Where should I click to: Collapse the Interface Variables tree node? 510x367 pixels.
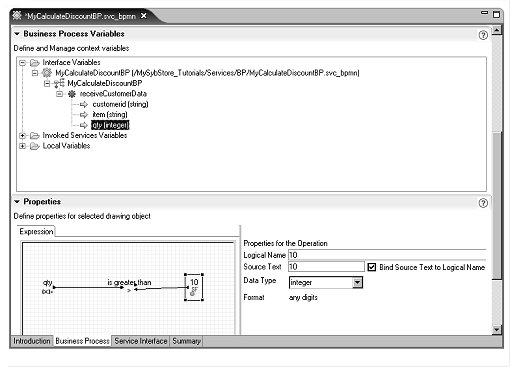pos(22,63)
